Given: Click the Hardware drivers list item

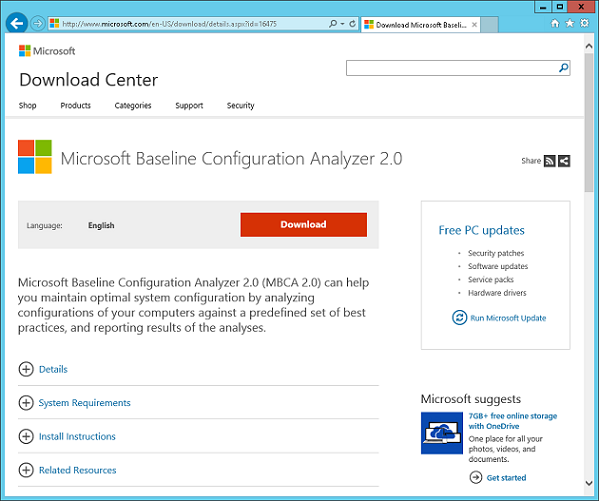Looking at the screenshot, I should pyautogui.click(x=497, y=293).
